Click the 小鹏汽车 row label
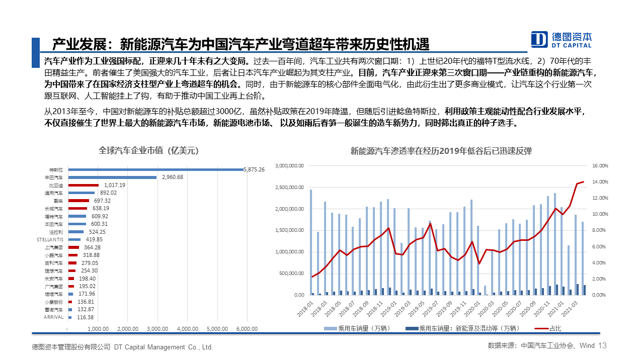Viewport: 644px width, 362px height. pos(53,255)
